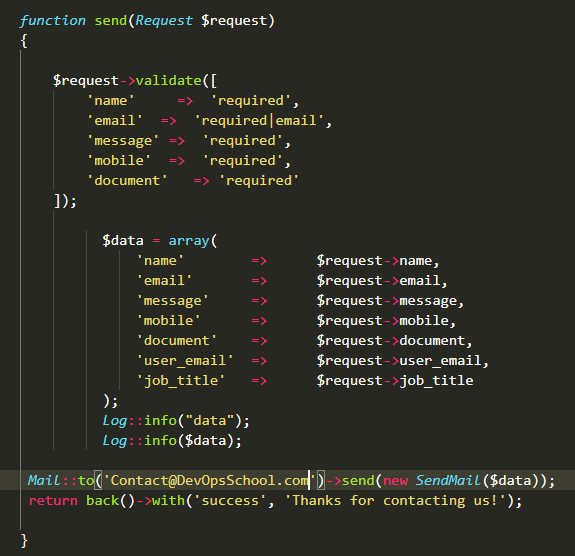Click the 'document' key in validate array
This screenshot has width=575, height=556.
click(127, 180)
